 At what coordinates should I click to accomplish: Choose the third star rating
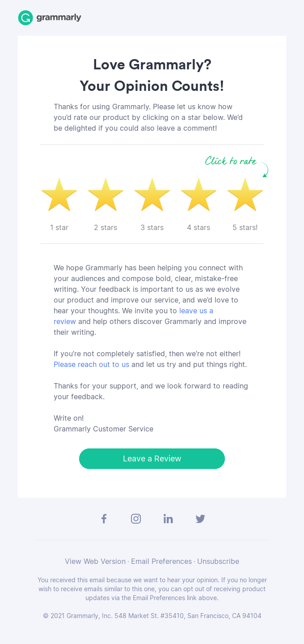[x=152, y=195]
